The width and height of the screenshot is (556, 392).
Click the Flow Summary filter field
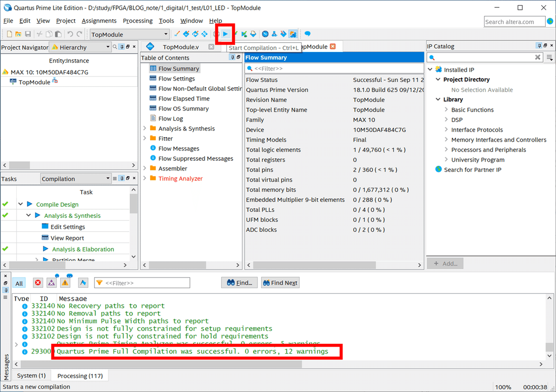pyautogui.click(x=334, y=68)
